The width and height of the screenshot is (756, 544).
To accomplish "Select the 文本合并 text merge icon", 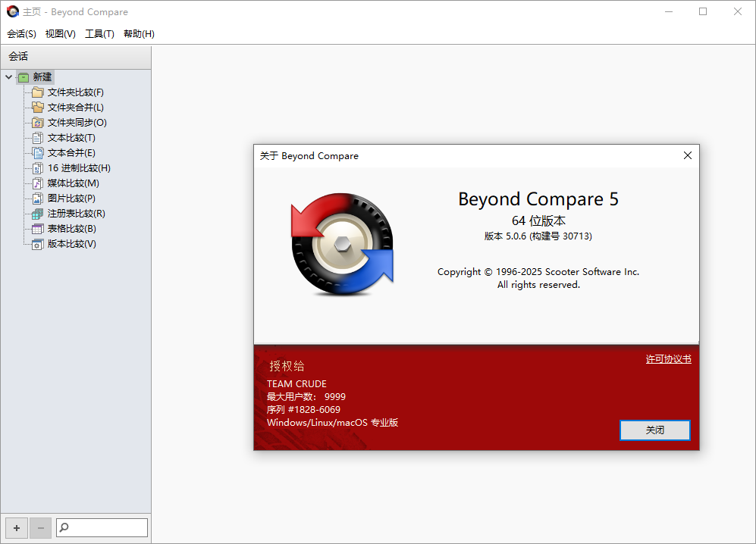I will (38, 152).
